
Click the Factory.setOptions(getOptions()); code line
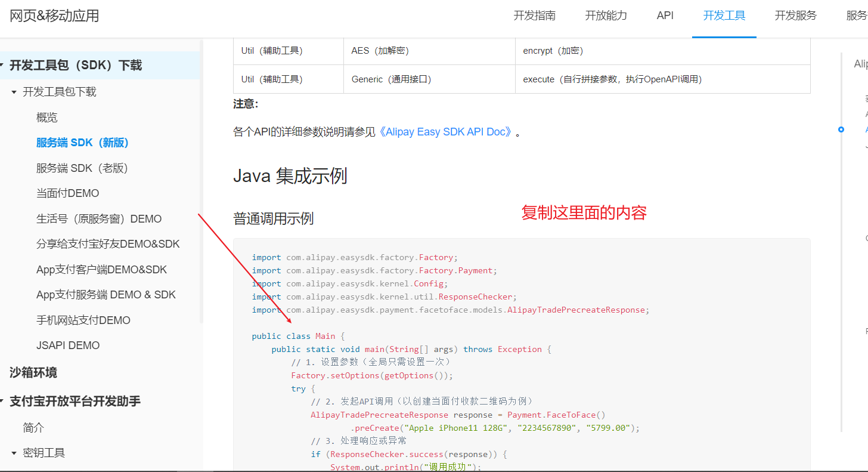pyautogui.click(x=372, y=375)
